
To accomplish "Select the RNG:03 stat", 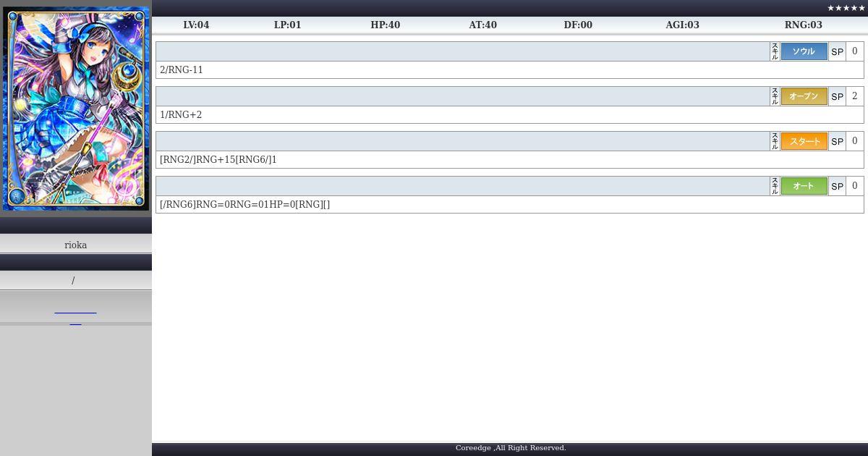I will click(803, 25).
